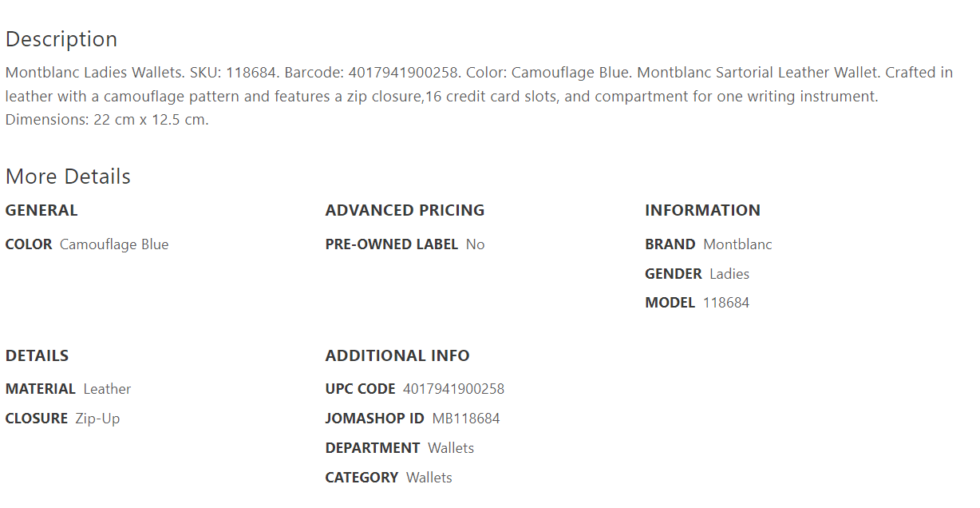Select the GENERAL section header

point(41,211)
